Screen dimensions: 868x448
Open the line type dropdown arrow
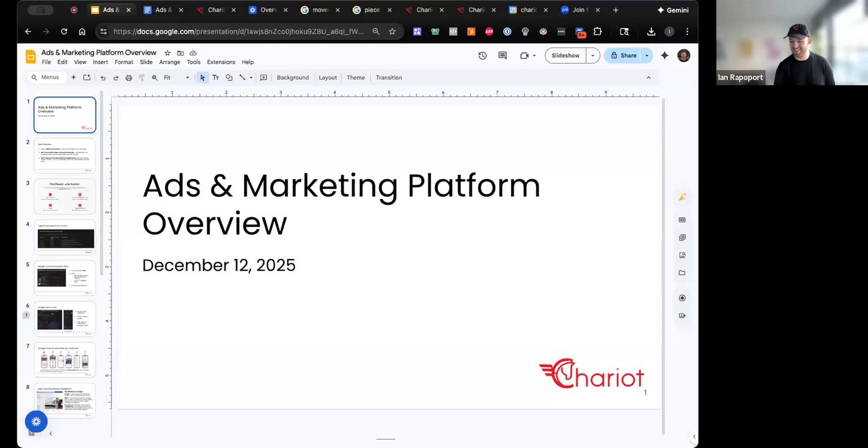click(251, 78)
